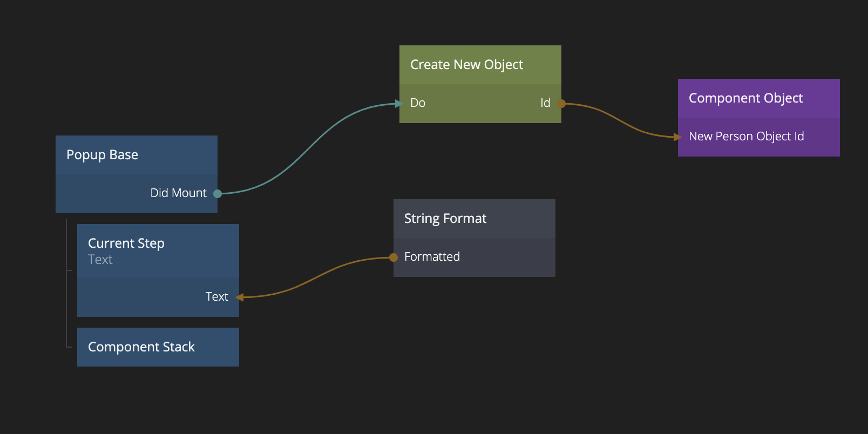The width and height of the screenshot is (868, 434).
Task: Select the Component Object node header
Action: point(758,98)
